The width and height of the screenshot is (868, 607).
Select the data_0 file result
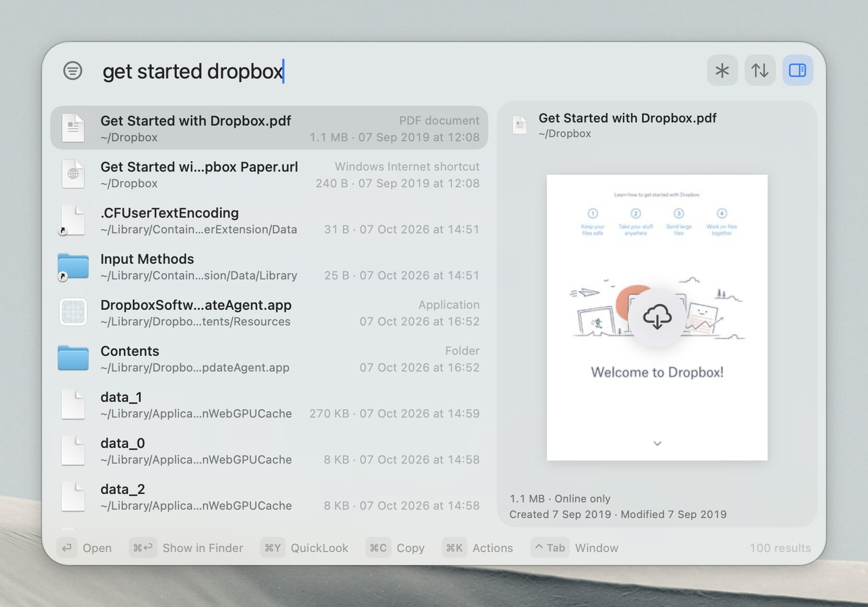click(269, 451)
